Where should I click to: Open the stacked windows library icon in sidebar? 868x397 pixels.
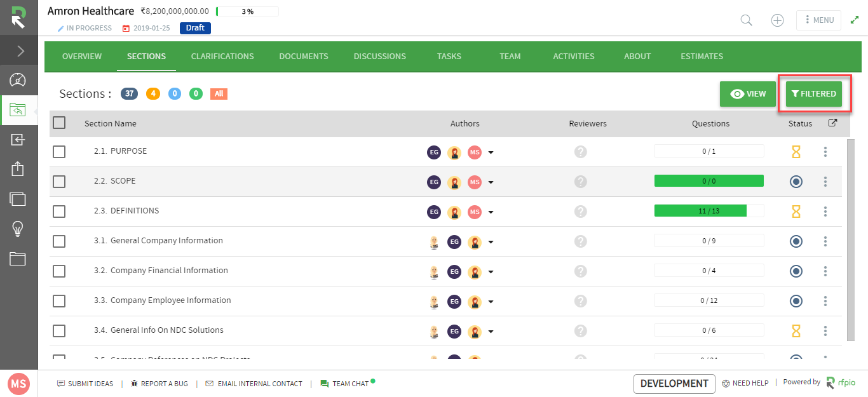pos(18,199)
